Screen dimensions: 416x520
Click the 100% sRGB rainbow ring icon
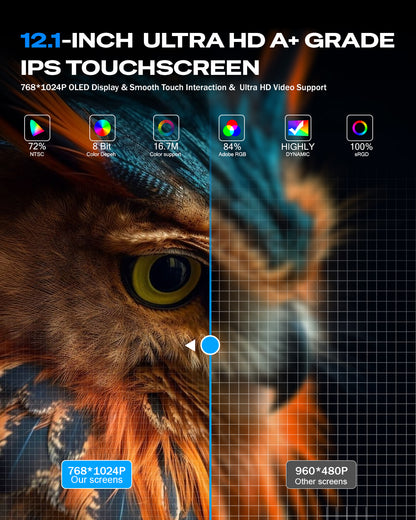point(360,128)
